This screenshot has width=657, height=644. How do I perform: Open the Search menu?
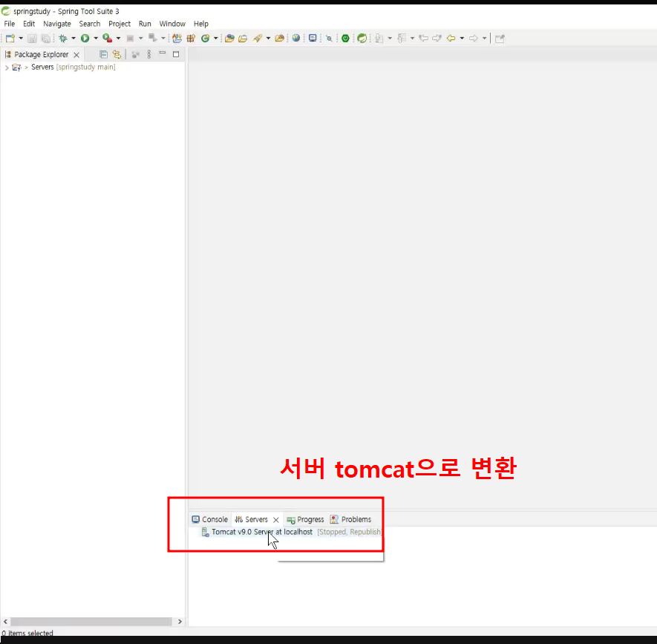tap(90, 24)
